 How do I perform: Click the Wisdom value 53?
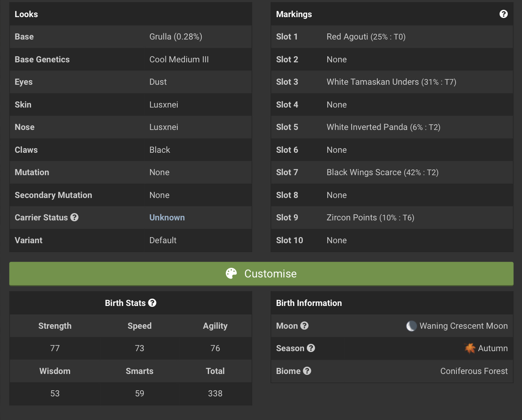55,394
